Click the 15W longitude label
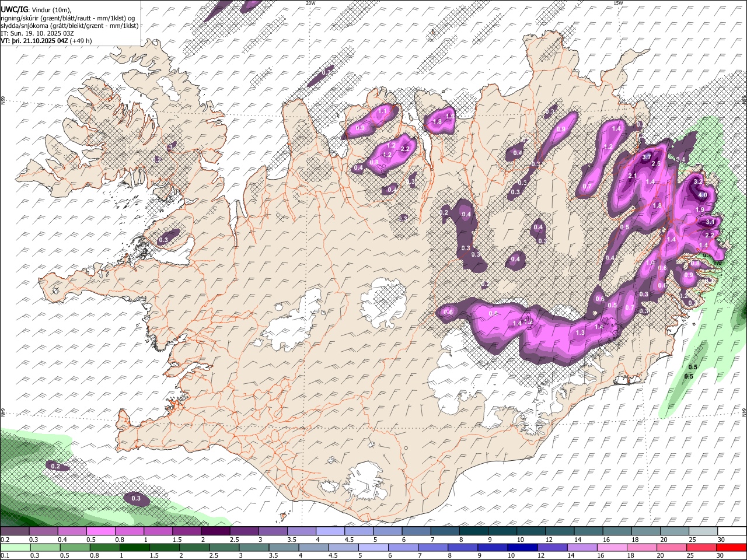 click(617, 3)
